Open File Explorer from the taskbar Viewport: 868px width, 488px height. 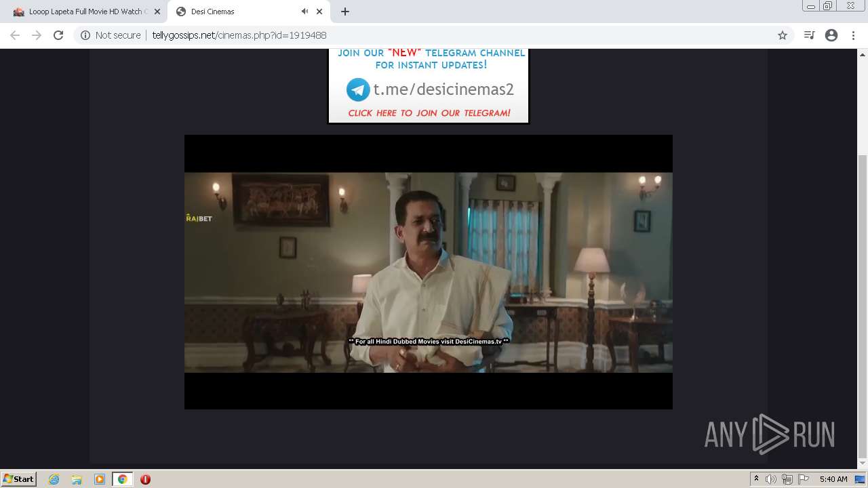(x=77, y=479)
